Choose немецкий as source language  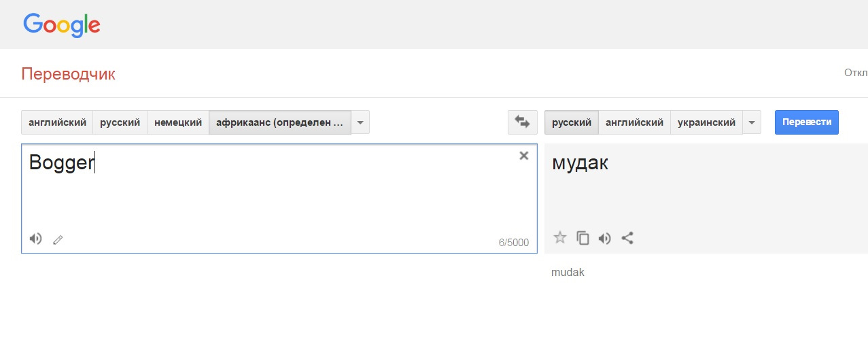(x=178, y=122)
